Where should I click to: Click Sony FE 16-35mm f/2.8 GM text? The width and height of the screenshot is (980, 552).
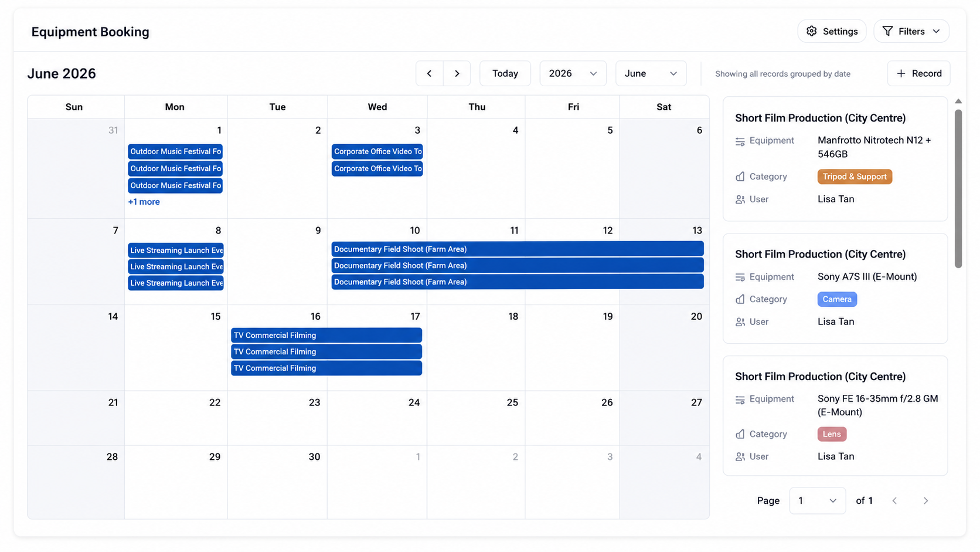coord(877,405)
